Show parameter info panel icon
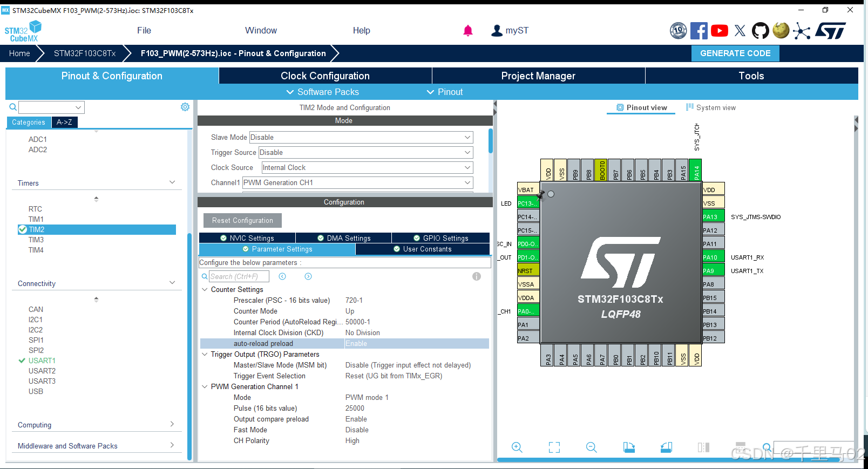This screenshot has height=469, width=868. click(477, 276)
